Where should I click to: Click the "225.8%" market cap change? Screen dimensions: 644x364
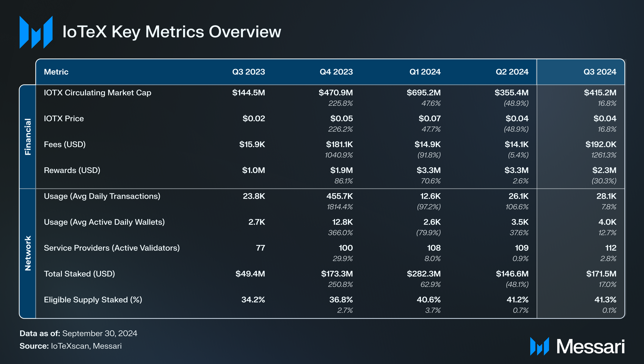click(341, 103)
